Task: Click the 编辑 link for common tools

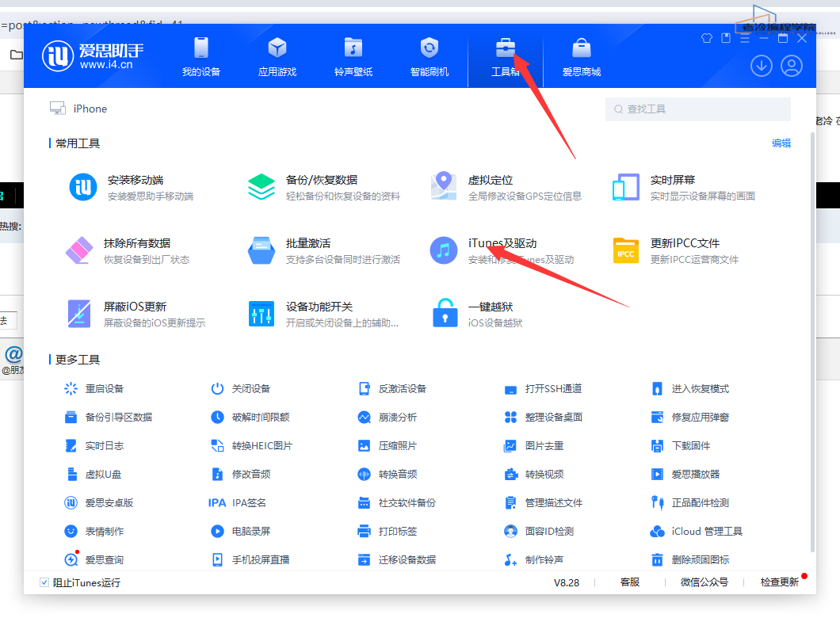Action: [781, 143]
